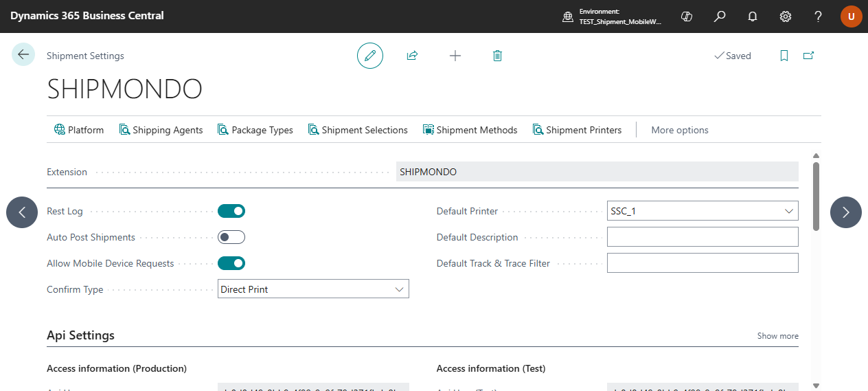This screenshot has width=868, height=391.
Task: Click Show more in Api Settings
Action: (777, 336)
